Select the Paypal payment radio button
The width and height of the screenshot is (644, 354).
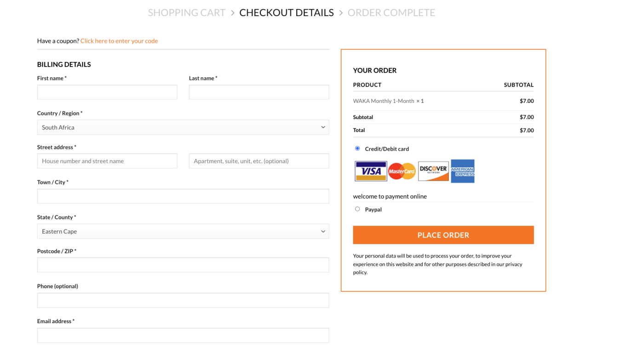tap(357, 209)
